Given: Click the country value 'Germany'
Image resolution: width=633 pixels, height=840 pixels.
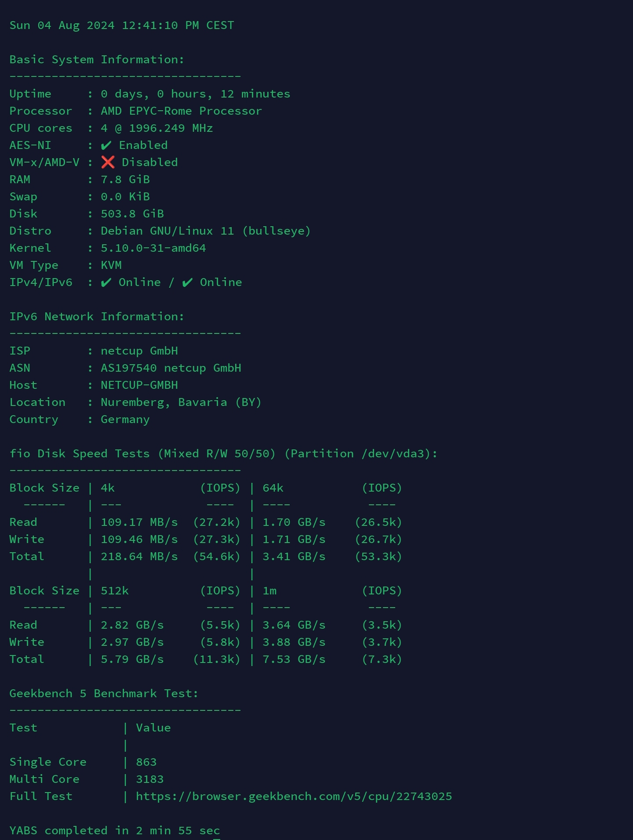Looking at the screenshot, I should click(125, 420).
